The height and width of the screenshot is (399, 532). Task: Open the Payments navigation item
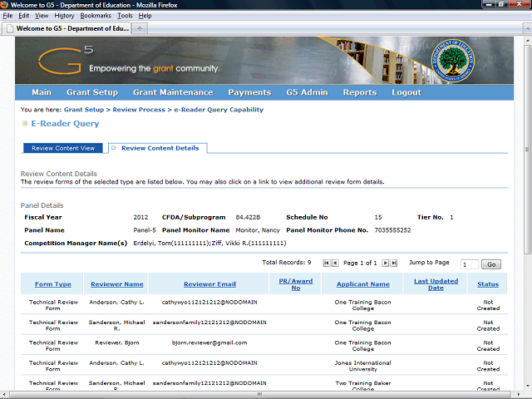coord(249,92)
